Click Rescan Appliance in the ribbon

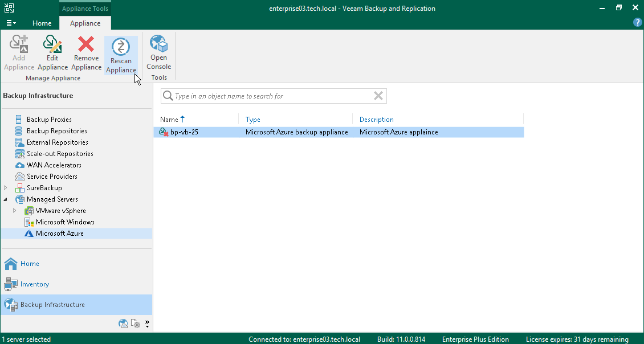(x=121, y=55)
